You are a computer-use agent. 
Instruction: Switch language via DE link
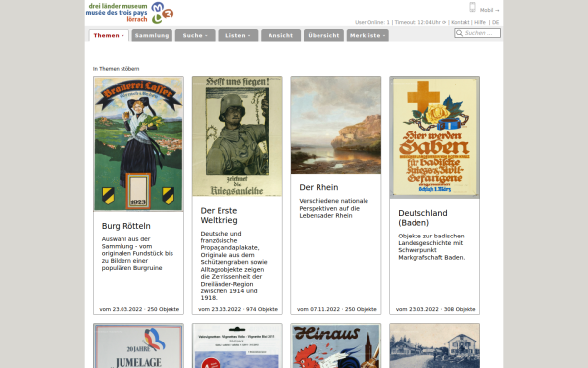coord(495,22)
